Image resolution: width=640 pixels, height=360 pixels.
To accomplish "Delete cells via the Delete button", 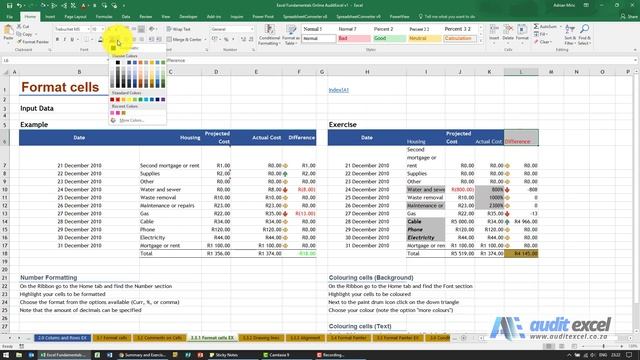I will [508, 33].
